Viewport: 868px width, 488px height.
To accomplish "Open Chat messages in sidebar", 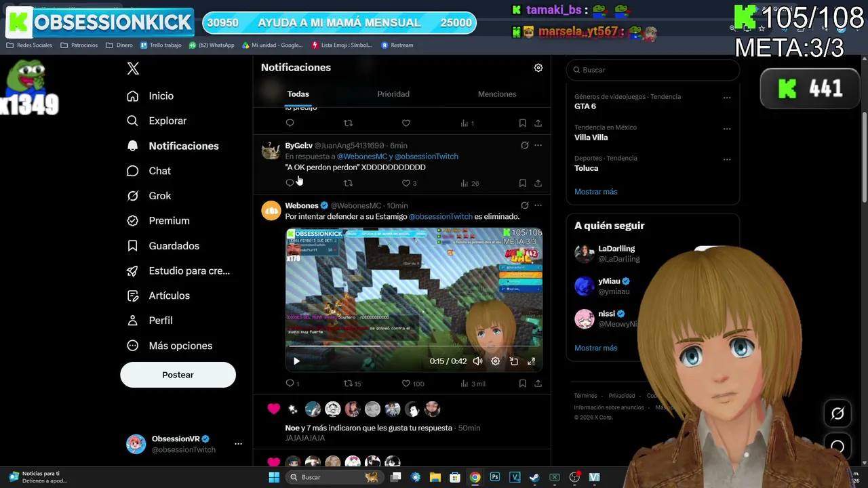I will 149,171.
